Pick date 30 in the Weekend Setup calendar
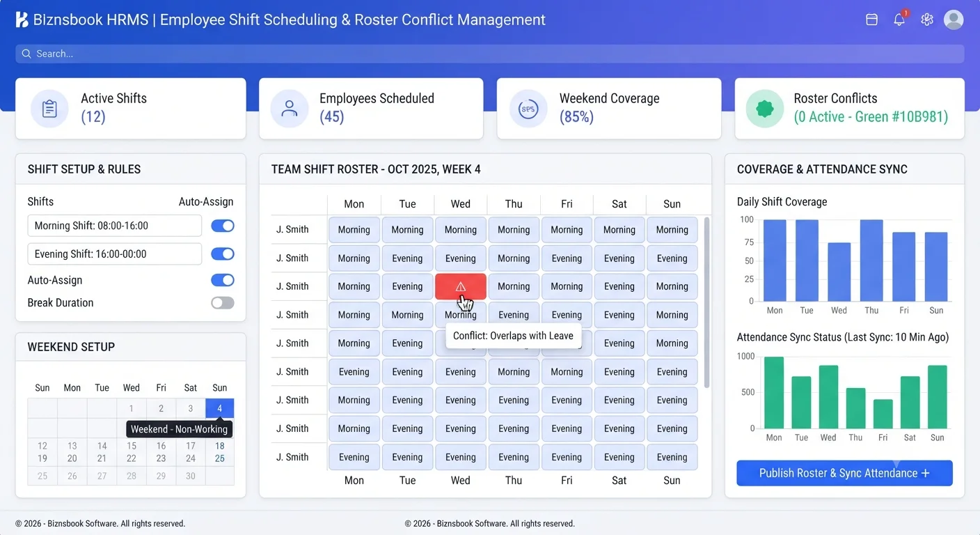 click(x=191, y=476)
